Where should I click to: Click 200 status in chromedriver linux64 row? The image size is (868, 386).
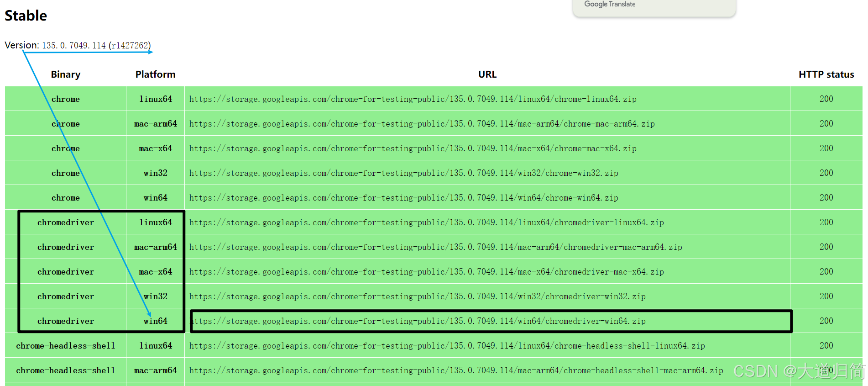pyautogui.click(x=826, y=222)
